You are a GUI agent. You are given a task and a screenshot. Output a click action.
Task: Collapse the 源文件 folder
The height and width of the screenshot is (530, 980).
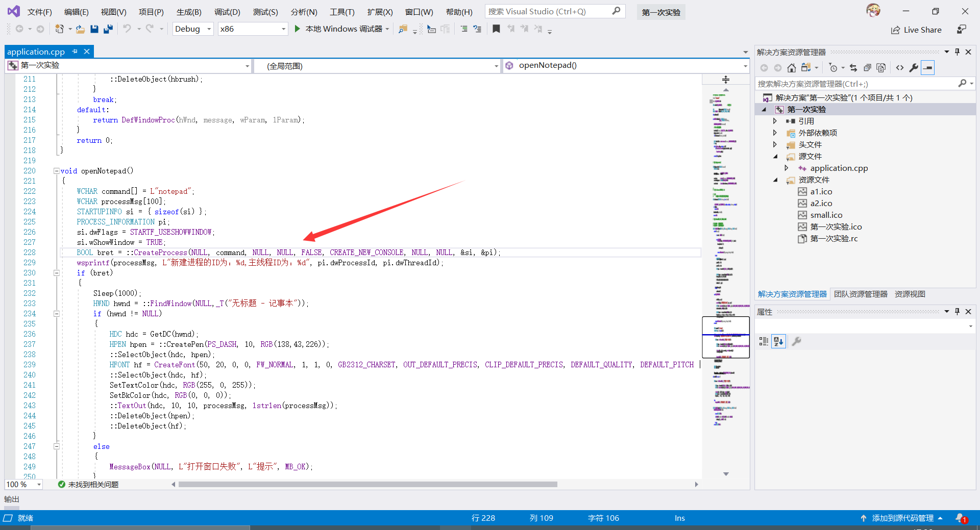(x=775, y=157)
